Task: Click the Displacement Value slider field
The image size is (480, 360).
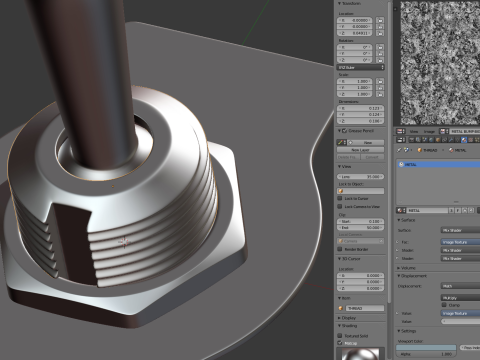Action: click(460, 321)
